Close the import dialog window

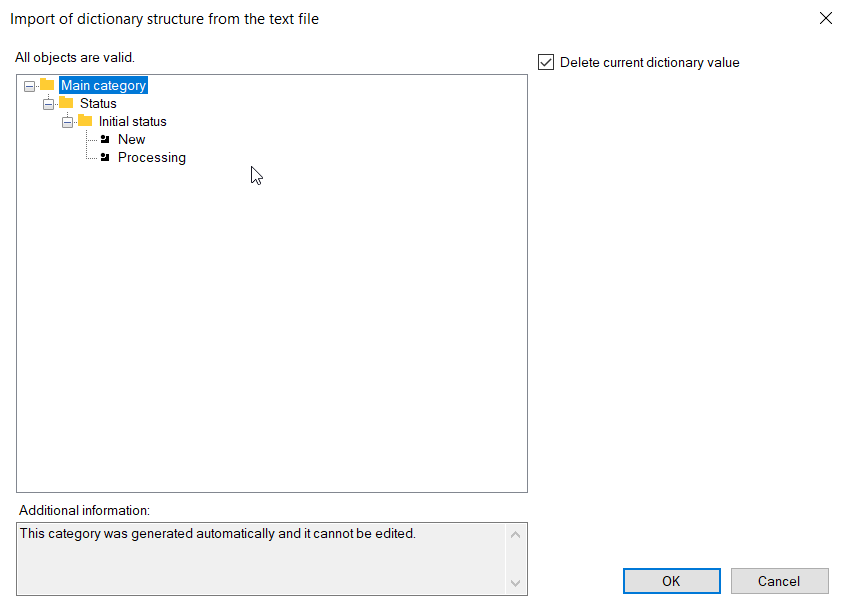826,18
